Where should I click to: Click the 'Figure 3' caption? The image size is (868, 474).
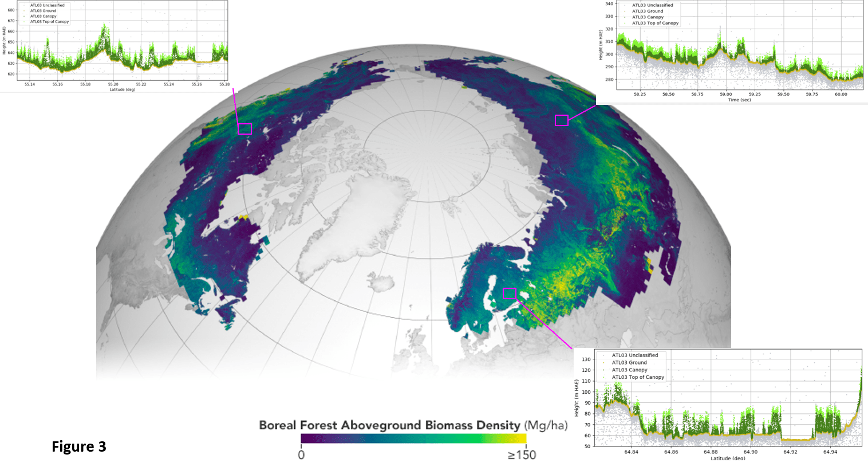pyautogui.click(x=79, y=446)
